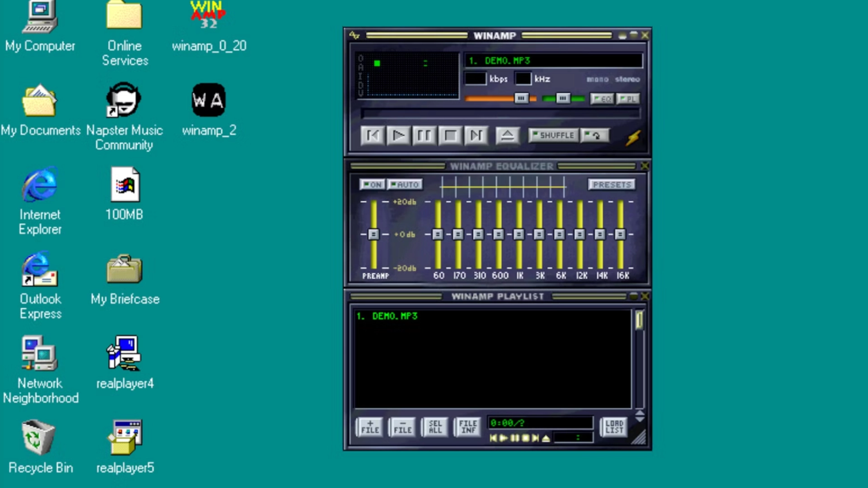
Task: Turn the equalizer ON button
Action: tap(373, 184)
